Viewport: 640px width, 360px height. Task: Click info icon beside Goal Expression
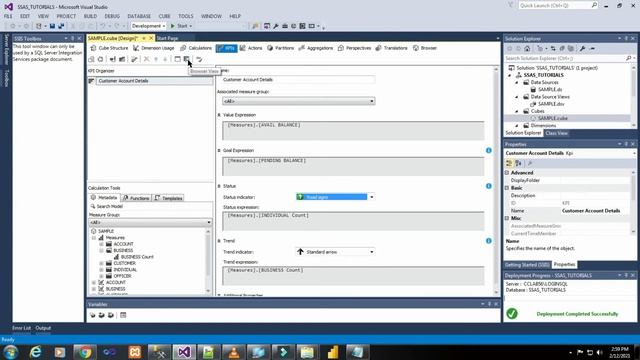[489, 150]
